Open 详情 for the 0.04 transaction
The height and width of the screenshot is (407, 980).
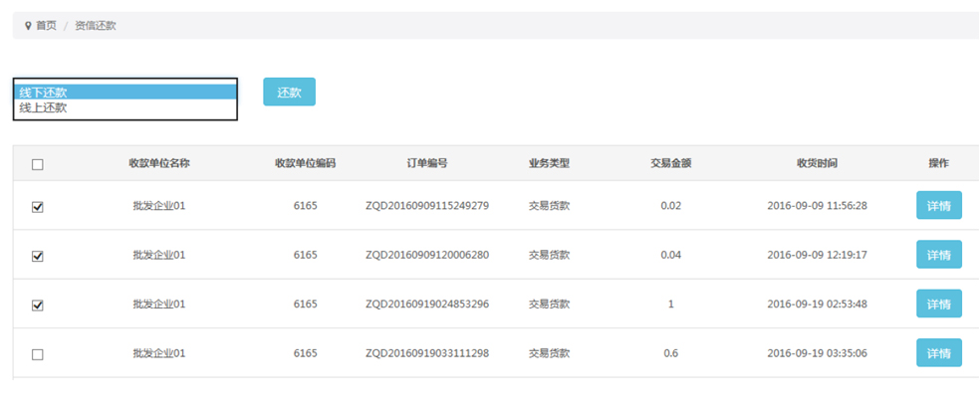click(938, 255)
